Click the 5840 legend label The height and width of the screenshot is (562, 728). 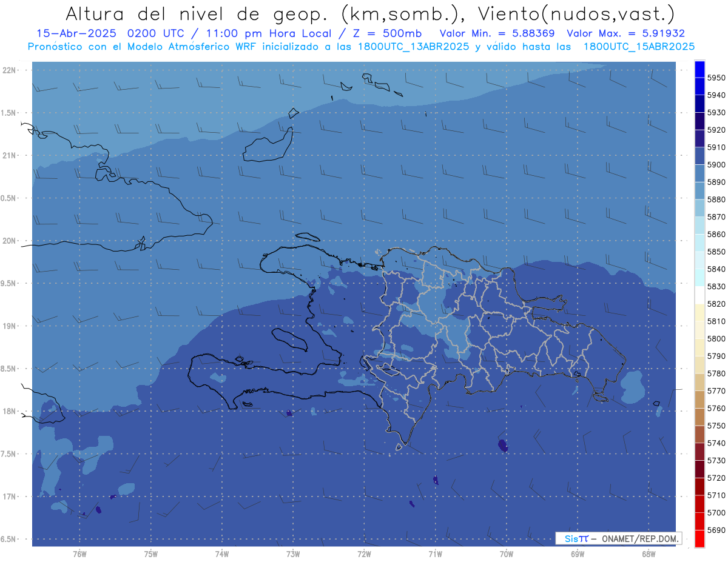coord(716,269)
